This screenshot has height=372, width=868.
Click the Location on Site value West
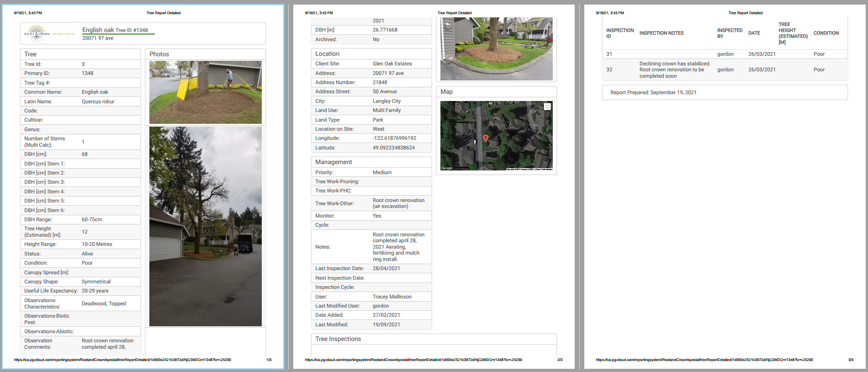[x=378, y=129]
